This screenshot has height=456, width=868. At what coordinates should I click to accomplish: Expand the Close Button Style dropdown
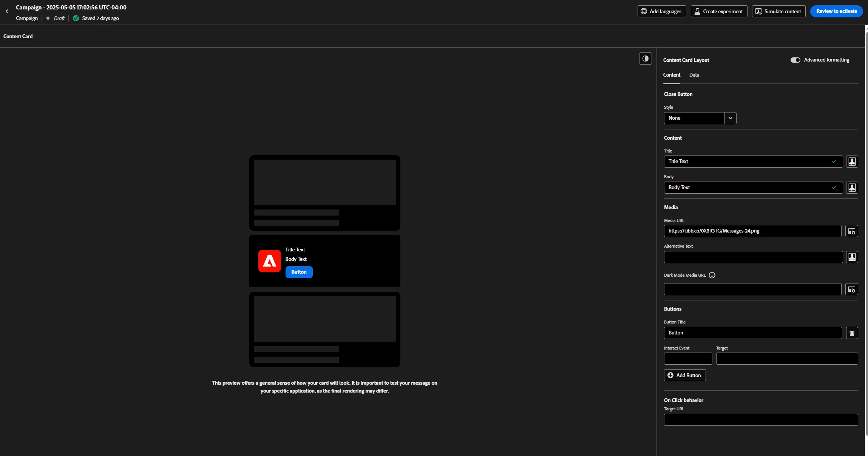[730, 118]
